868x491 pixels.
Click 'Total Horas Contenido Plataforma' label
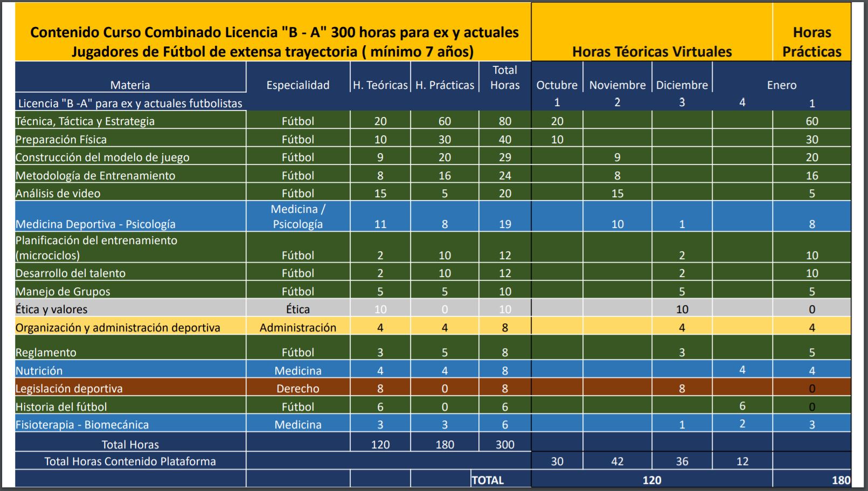click(x=130, y=461)
